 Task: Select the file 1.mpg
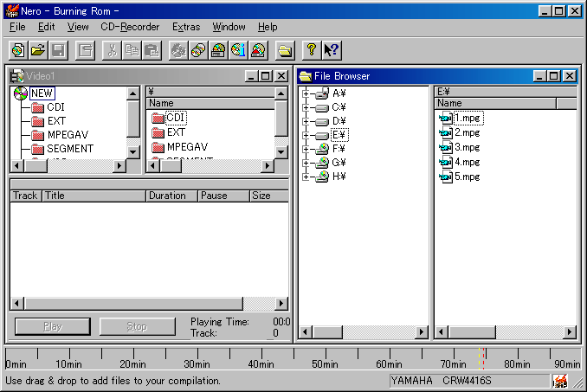pyautogui.click(x=468, y=119)
